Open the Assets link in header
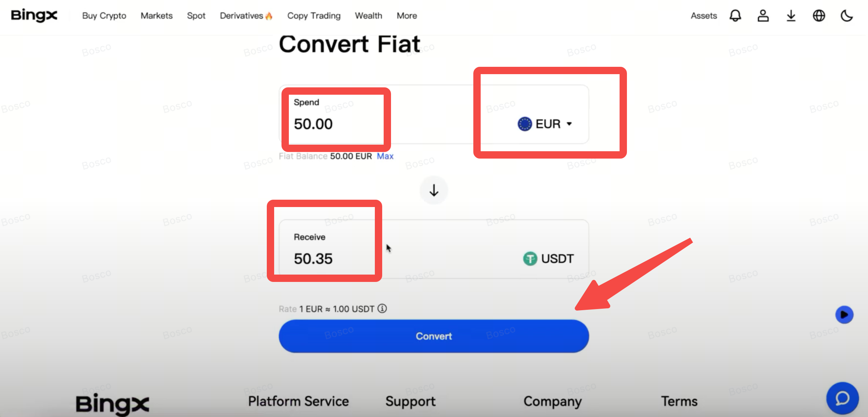This screenshot has width=868, height=417. [x=703, y=16]
